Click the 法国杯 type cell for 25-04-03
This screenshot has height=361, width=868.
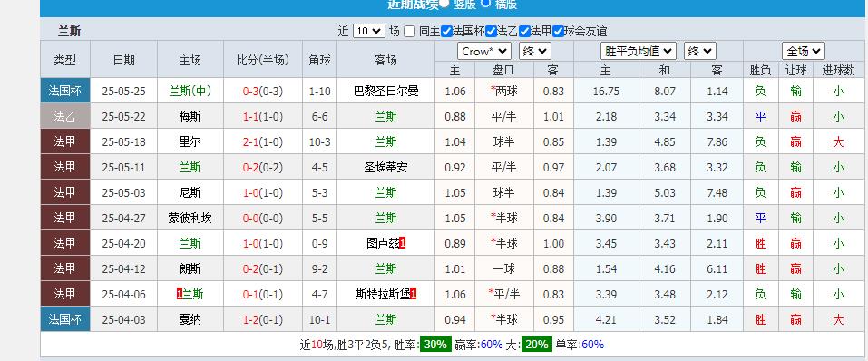click(65, 320)
